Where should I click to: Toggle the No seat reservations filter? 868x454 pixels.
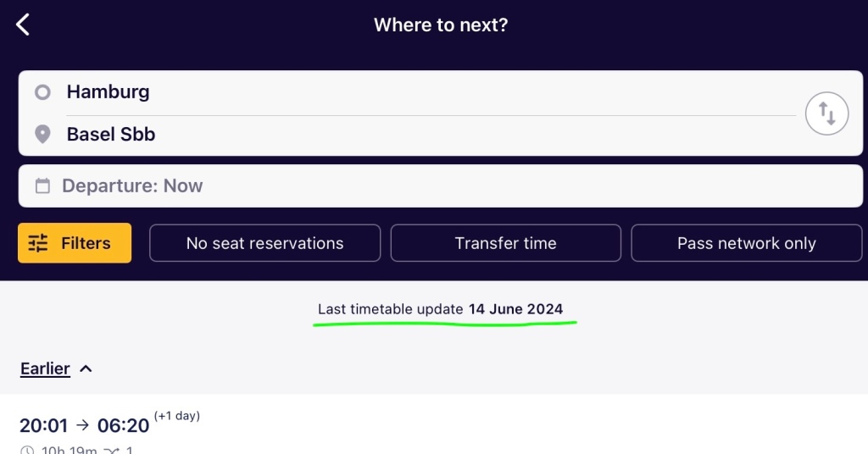[x=264, y=243]
